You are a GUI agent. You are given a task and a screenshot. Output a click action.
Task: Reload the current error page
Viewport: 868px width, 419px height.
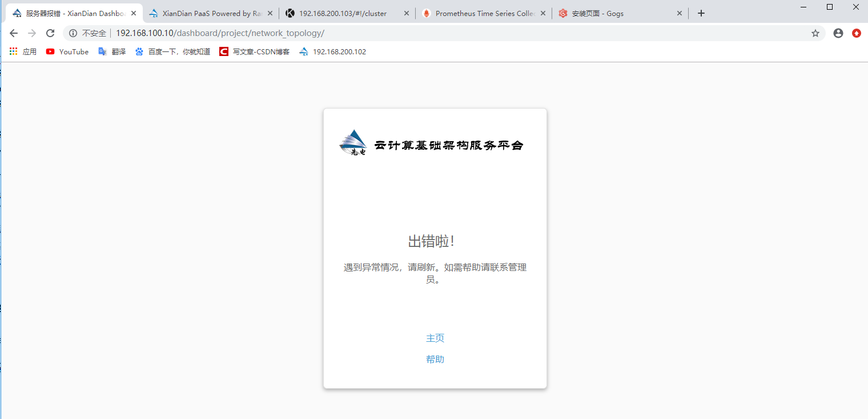point(50,33)
